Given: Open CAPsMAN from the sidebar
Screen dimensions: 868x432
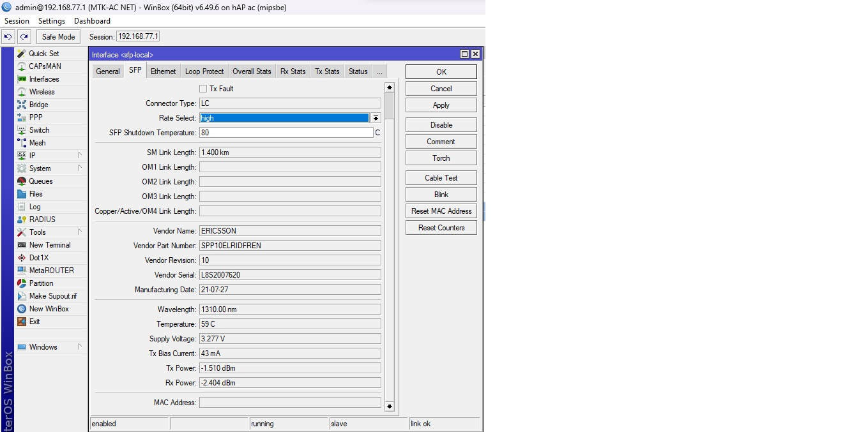Looking at the screenshot, I should pos(22,66).
